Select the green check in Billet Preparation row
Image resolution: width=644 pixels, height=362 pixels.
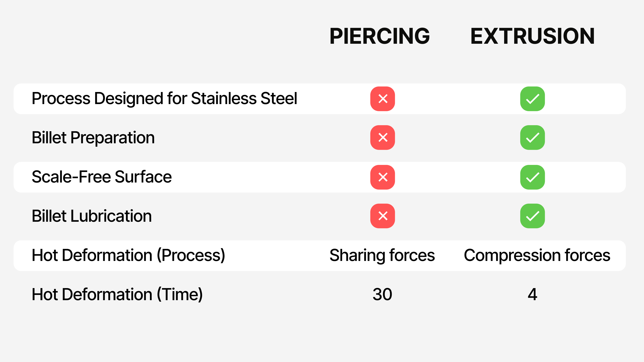pyautogui.click(x=533, y=138)
